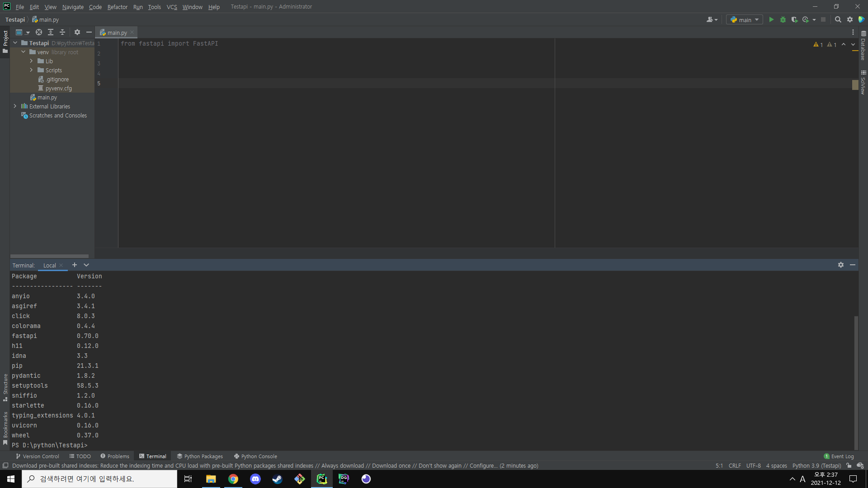Collapse all items in Project panel
Image resolution: width=868 pixels, height=488 pixels.
click(62, 33)
